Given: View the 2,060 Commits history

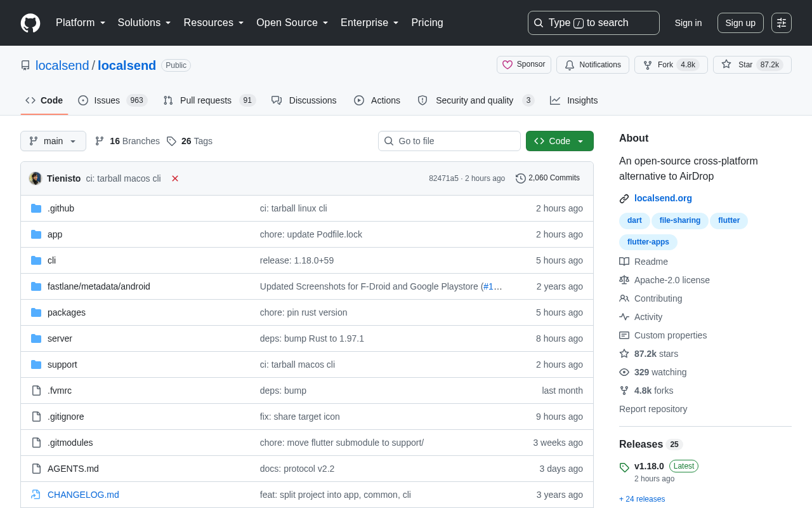Looking at the screenshot, I should 547,178.
